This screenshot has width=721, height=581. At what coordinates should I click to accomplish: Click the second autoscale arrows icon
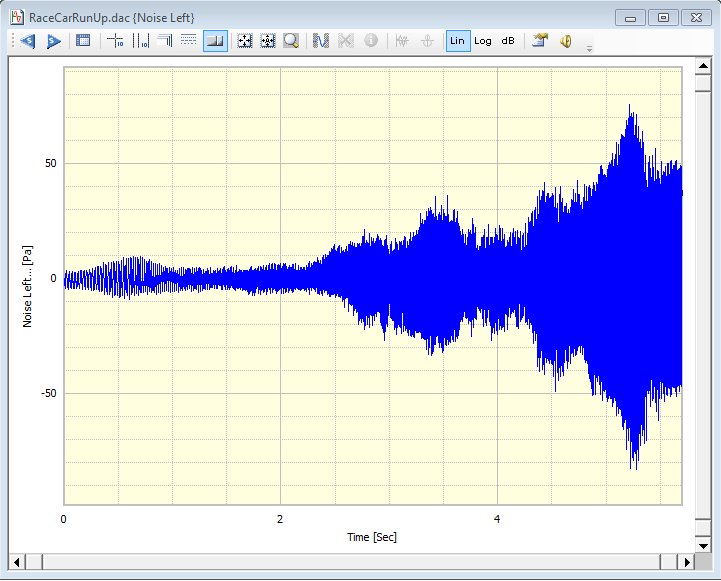[x=267, y=41]
